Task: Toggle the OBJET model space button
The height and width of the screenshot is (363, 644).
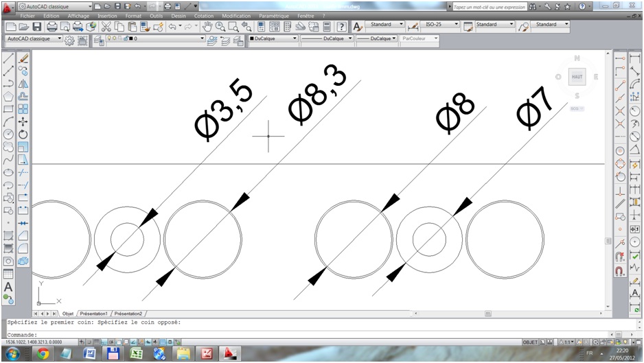Action: pos(530,342)
